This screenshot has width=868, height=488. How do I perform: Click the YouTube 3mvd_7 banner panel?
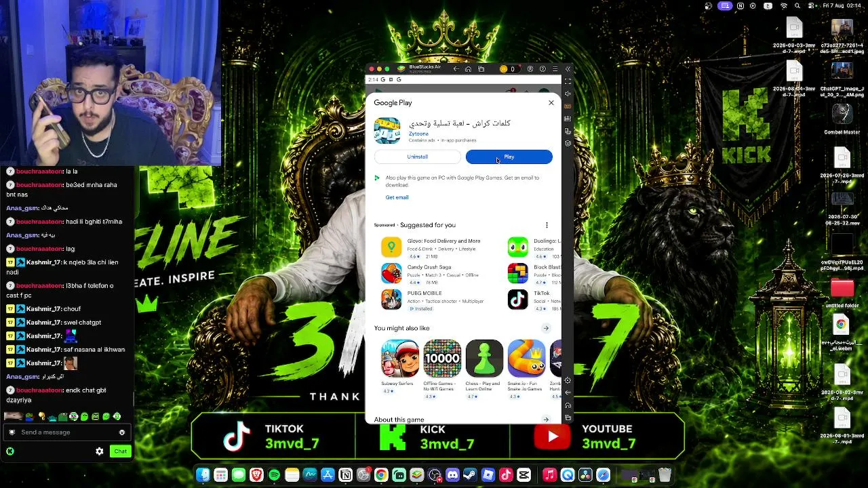[597, 436]
